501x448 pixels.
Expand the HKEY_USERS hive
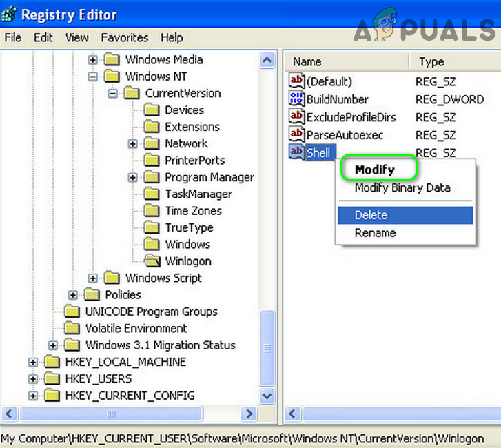(33, 379)
